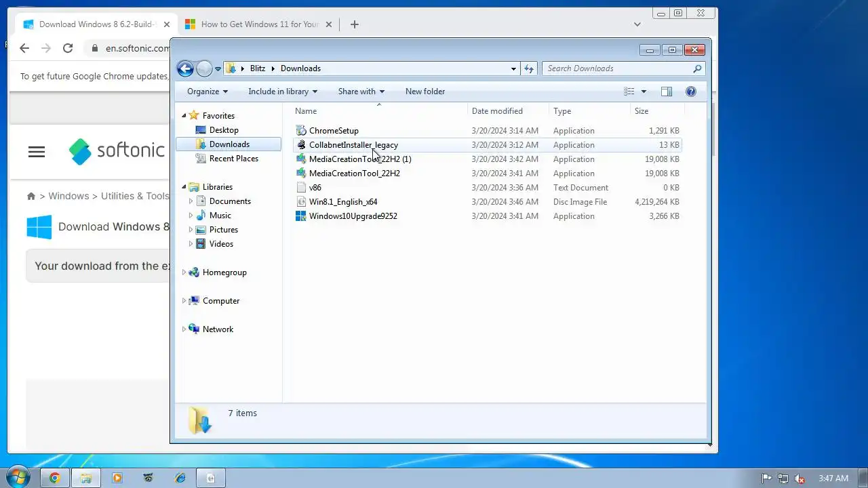
Task: Click the search magnifier icon in Explorer
Action: (x=697, y=68)
